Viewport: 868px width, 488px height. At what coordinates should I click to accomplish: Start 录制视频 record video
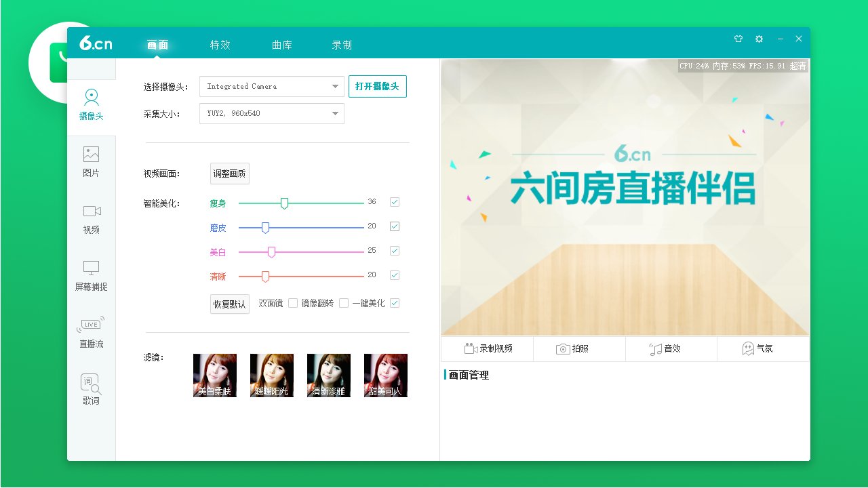pos(488,348)
